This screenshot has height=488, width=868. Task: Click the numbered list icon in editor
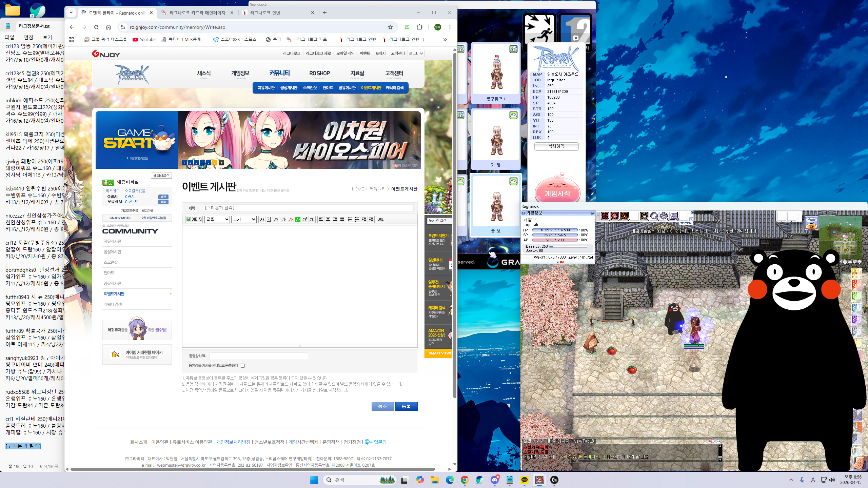point(350,219)
